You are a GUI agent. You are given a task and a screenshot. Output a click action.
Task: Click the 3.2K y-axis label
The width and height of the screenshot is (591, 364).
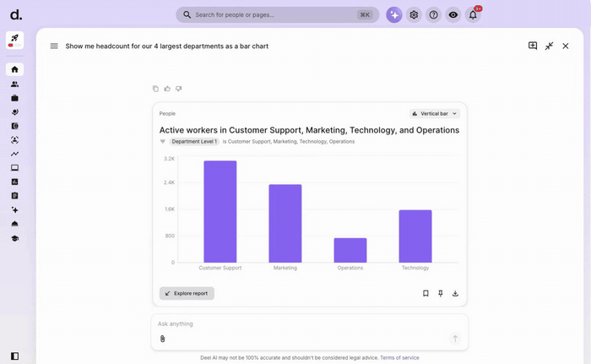(x=169, y=159)
